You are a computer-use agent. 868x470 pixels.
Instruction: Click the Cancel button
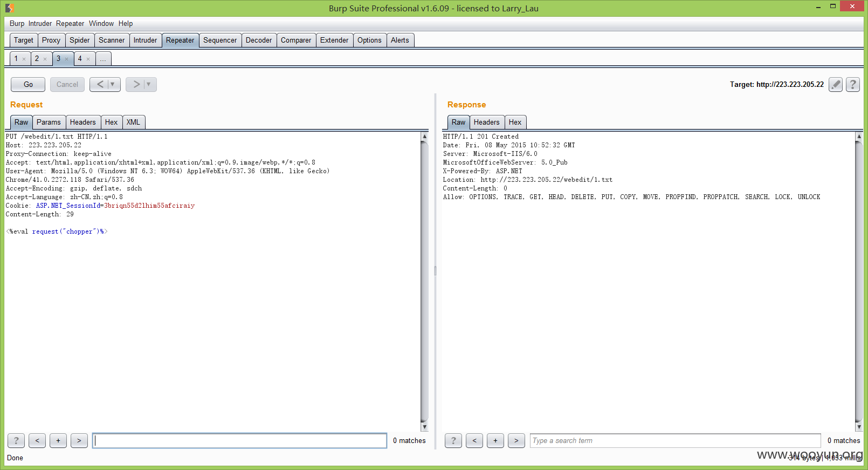pyautogui.click(x=67, y=84)
